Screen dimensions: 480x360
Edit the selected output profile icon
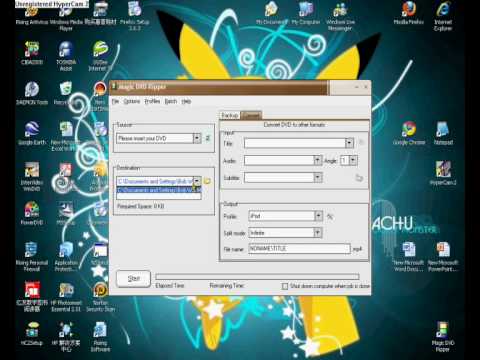tap(330, 216)
